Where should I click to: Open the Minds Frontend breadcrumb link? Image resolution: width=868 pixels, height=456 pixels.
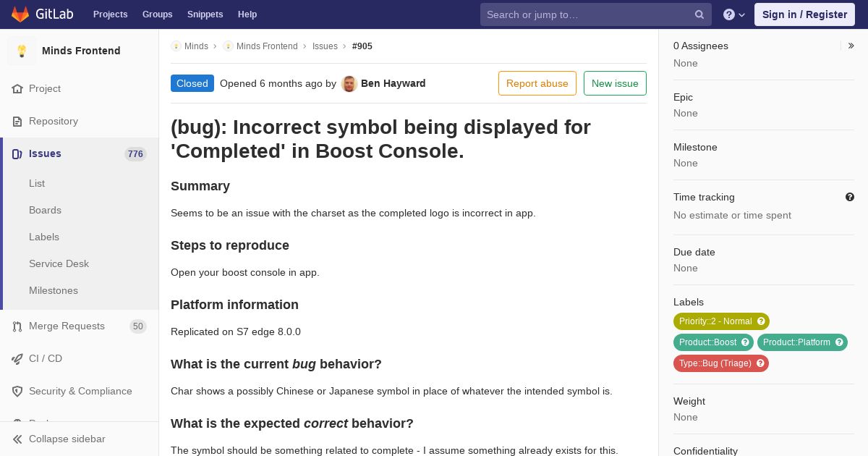pos(267,46)
